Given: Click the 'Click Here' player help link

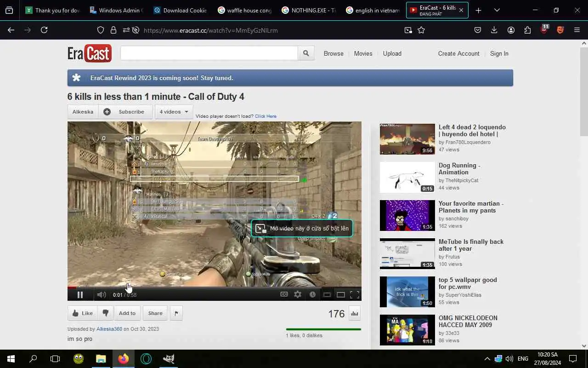Looking at the screenshot, I should point(266,116).
